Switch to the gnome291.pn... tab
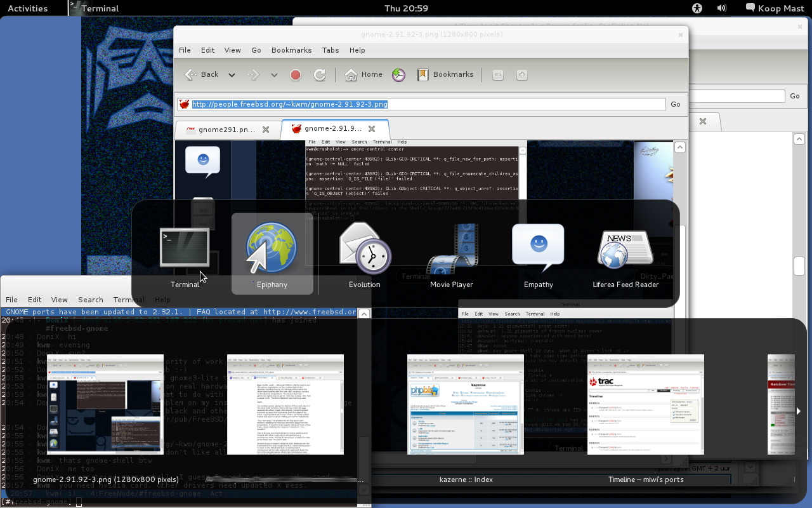The image size is (812, 508). pyautogui.click(x=226, y=130)
